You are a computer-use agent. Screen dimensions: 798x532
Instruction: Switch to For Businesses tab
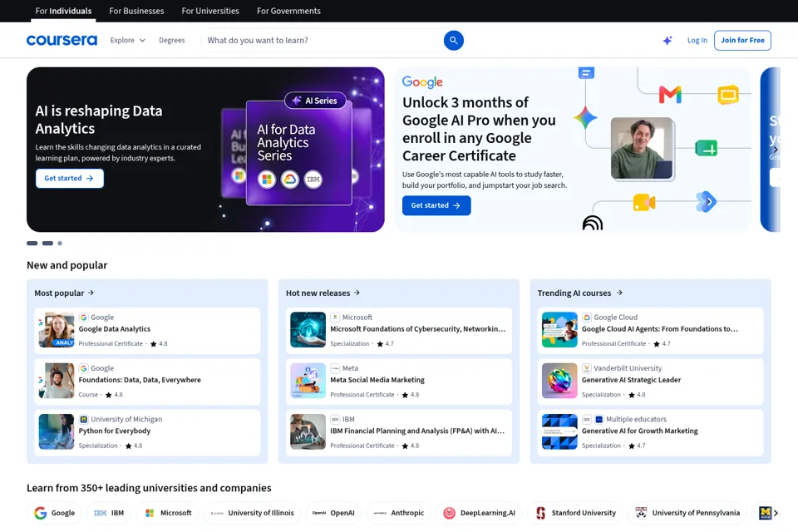point(136,11)
